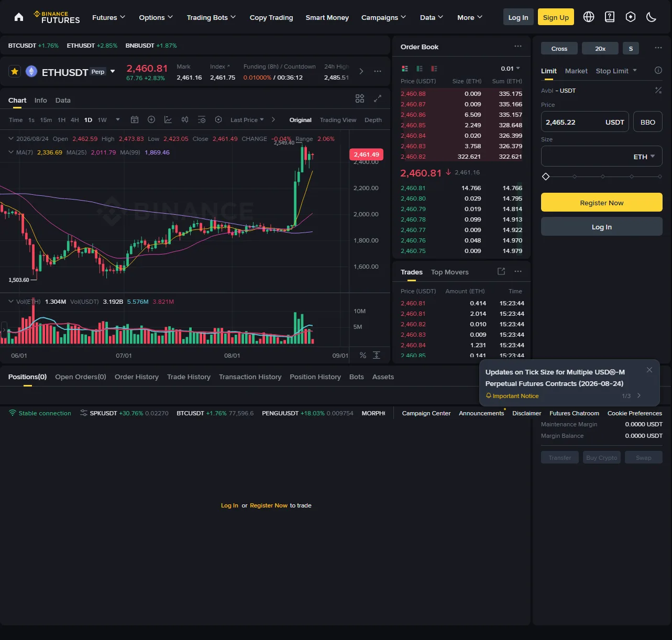The image size is (672, 640).
Task: Select the 4H time interval
Action: click(x=75, y=120)
